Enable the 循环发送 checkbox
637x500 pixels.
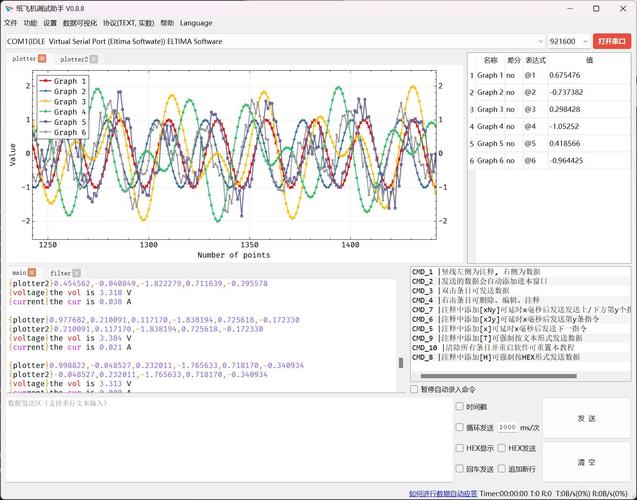459,427
